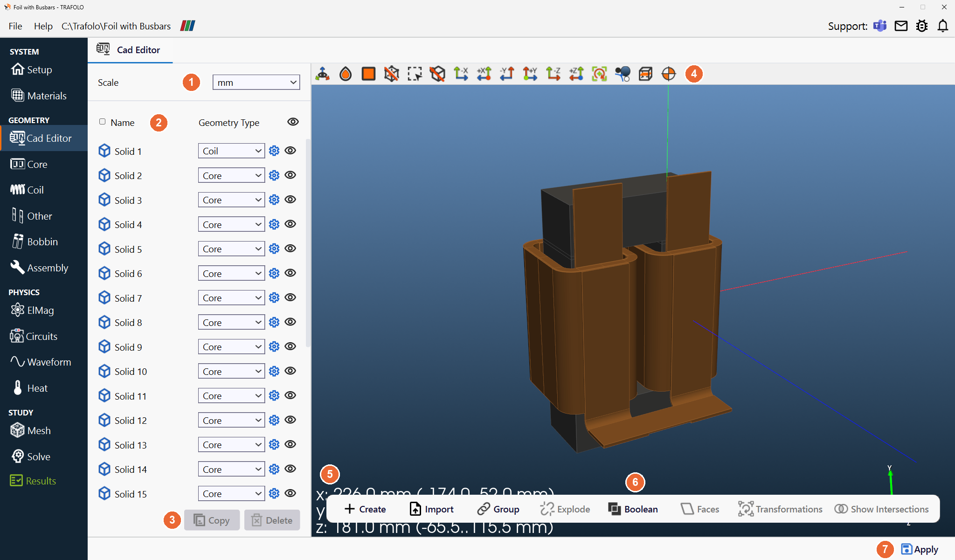Image resolution: width=955 pixels, height=560 pixels.
Task: Check the select-all Name checkbox
Action: click(103, 122)
